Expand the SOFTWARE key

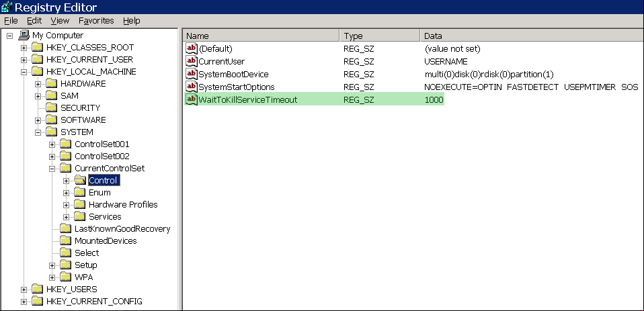(38, 120)
